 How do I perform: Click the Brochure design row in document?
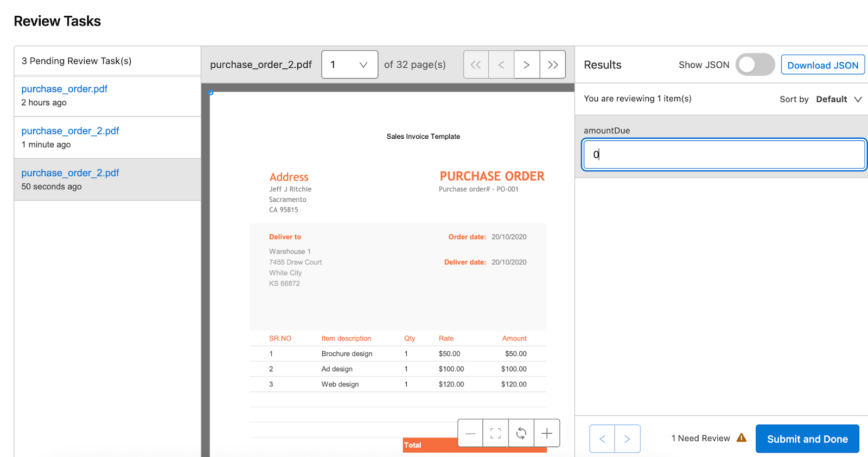pyautogui.click(x=398, y=353)
